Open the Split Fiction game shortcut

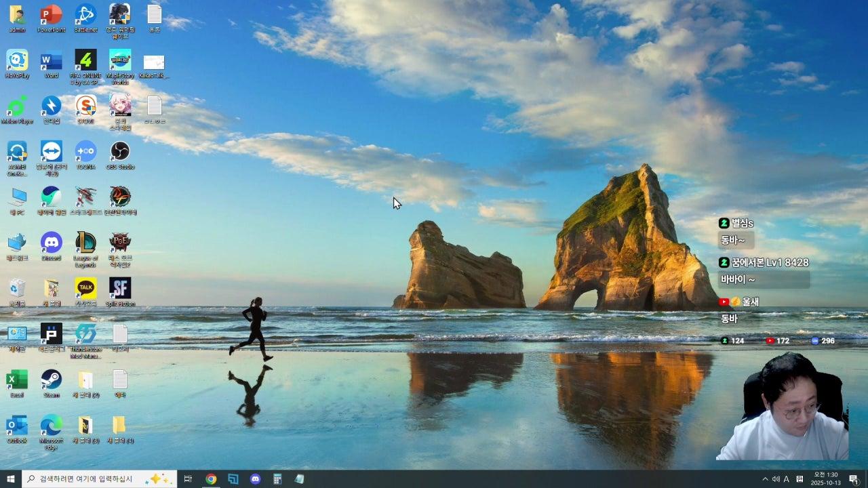(120, 289)
